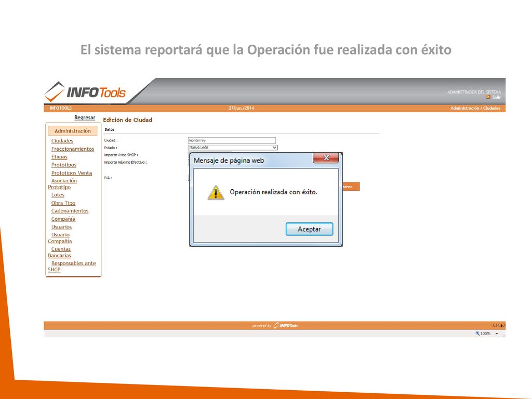Open the Administración menu header

tap(73, 131)
